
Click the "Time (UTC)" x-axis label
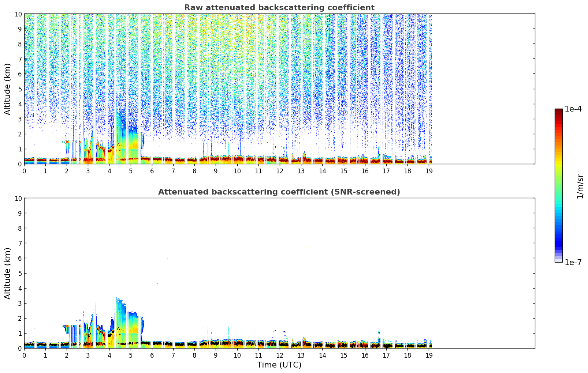[279, 365]
